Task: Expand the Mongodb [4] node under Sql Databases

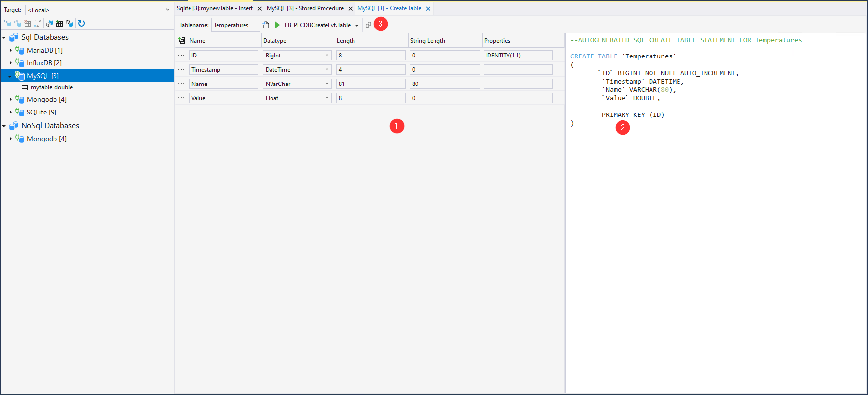Action: 10,99
